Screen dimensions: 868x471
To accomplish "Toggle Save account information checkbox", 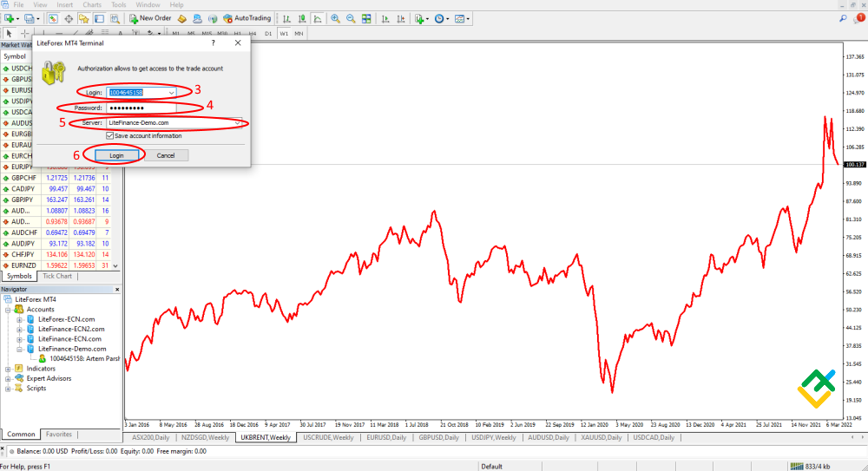I will coord(109,135).
